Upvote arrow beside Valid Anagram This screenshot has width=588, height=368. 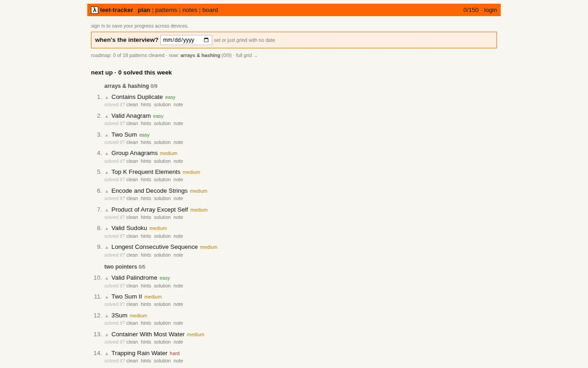(x=107, y=116)
